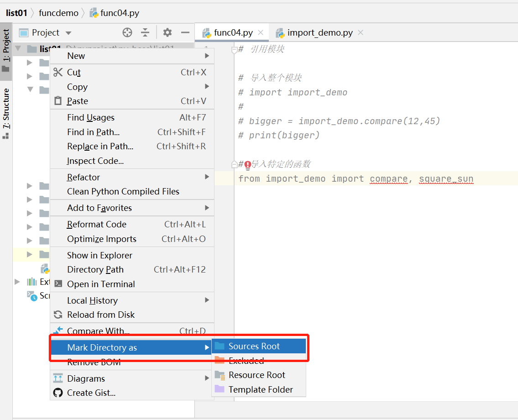Click the Project view window icon
The width and height of the screenshot is (518, 420).
point(23,33)
